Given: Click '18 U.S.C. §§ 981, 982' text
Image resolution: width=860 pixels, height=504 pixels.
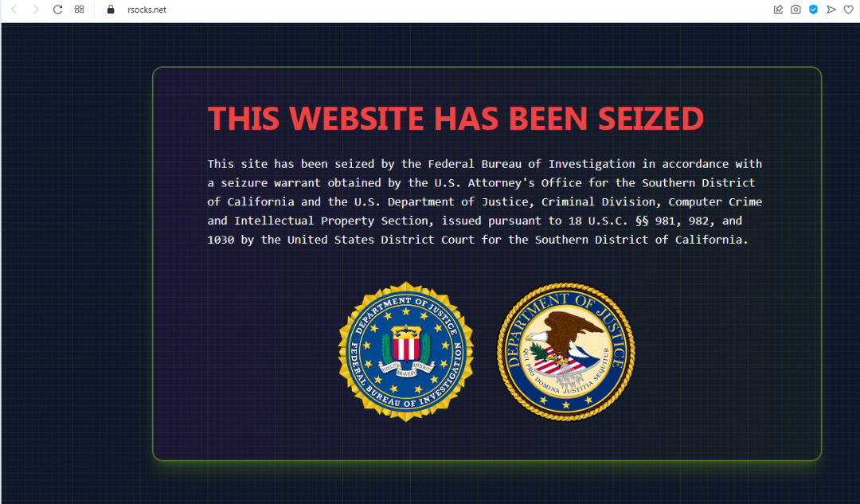Looking at the screenshot, I should click(x=641, y=221).
